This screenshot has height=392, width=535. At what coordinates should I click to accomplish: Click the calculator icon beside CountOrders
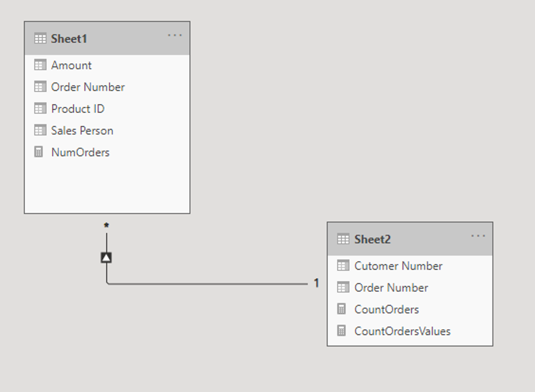(x=341, y=309)
